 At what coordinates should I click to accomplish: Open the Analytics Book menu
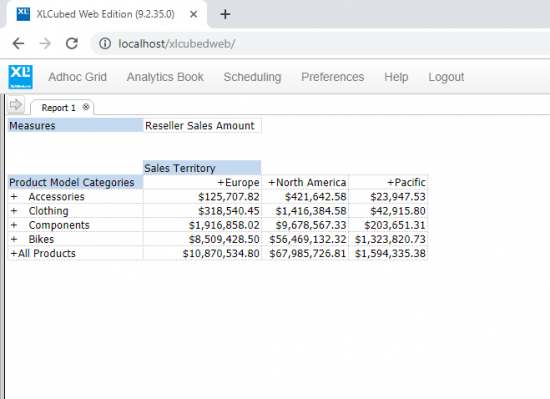point(165,77)
